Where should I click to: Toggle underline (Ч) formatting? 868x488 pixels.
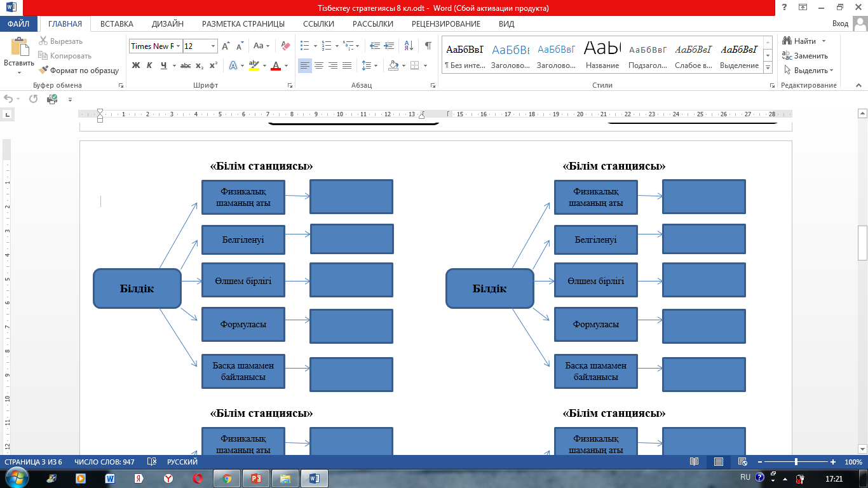164,65
